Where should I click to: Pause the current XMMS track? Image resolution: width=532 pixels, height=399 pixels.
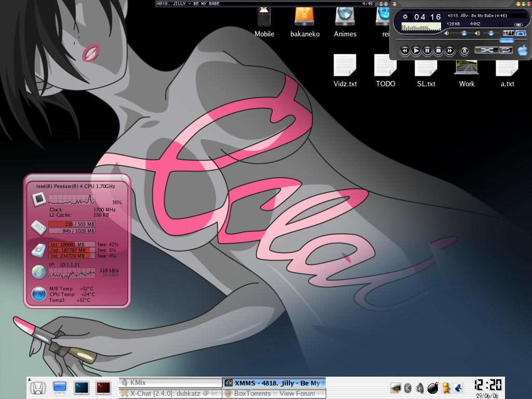[427, 50]
